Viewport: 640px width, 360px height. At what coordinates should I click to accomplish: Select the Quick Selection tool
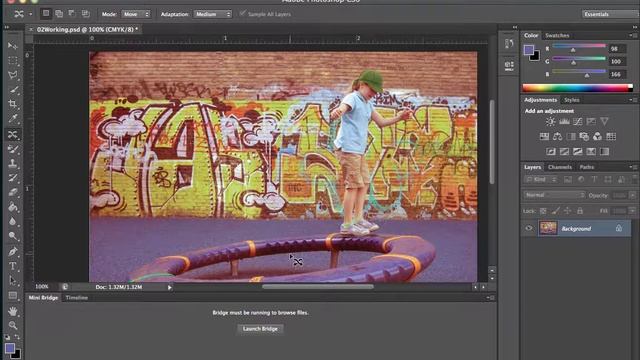[x=13, y=90]
